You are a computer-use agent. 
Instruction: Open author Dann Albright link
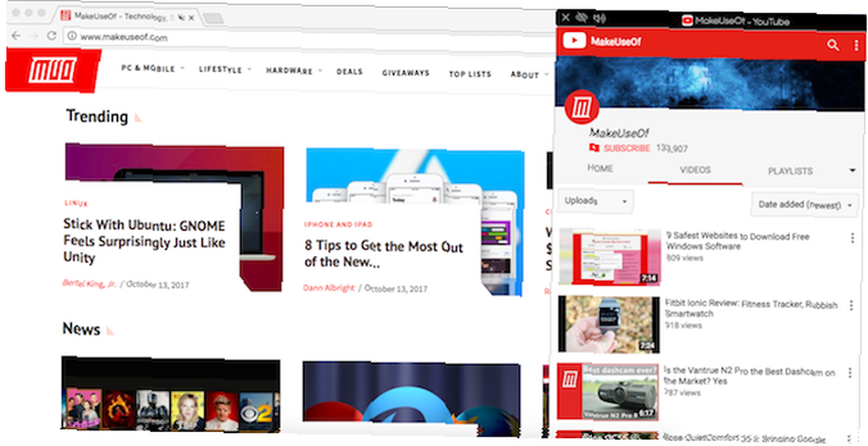click(329, 288)
